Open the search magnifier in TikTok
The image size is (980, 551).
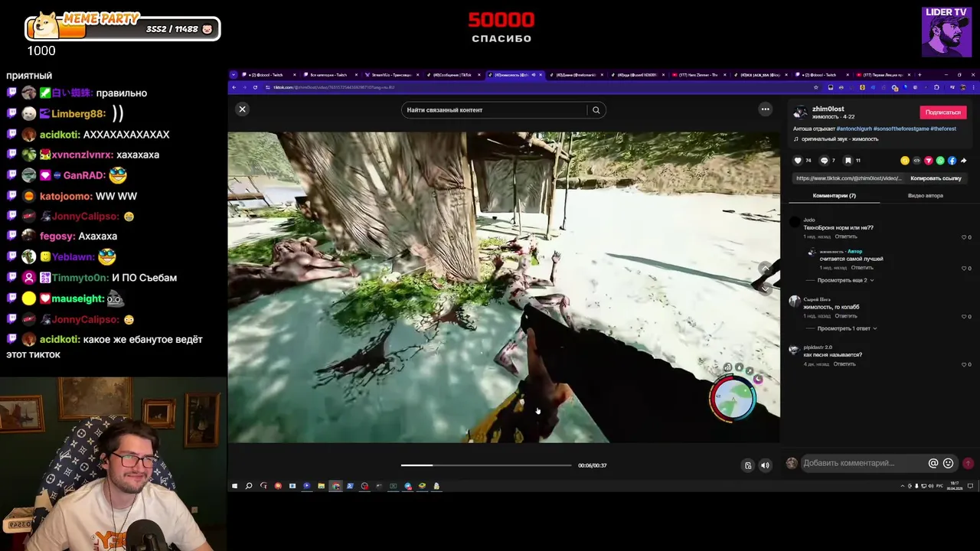(x=596, y=110)
